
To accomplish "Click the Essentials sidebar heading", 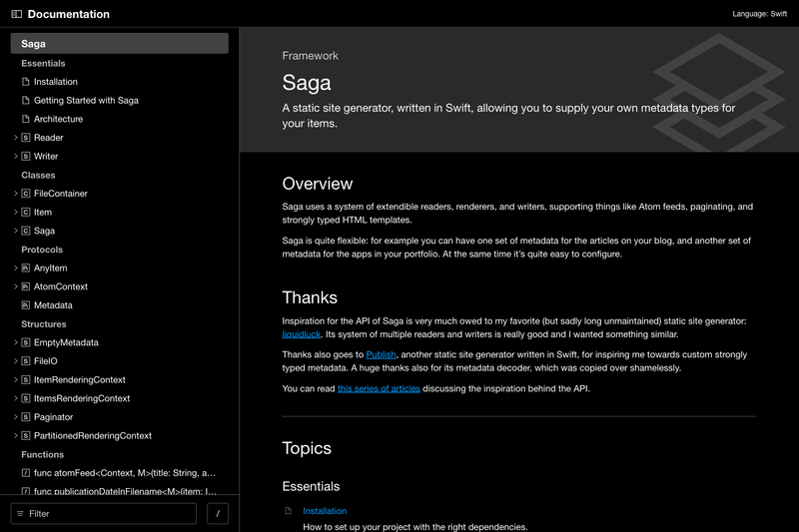I will pyautogui.click(x=43, y=63).
